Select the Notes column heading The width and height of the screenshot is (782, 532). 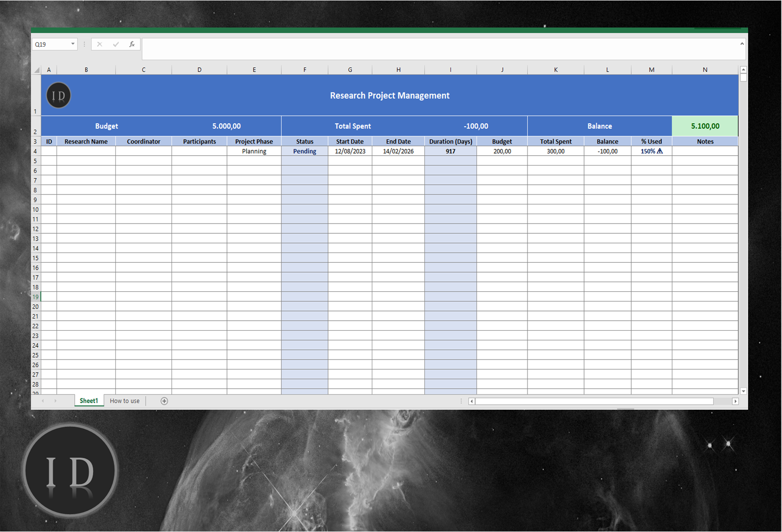(705, 141)
